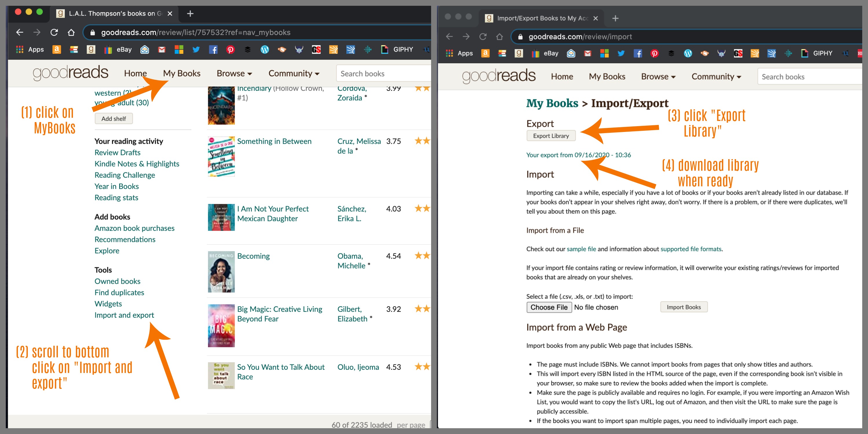Expand the Community dropdown on the Import/Export page
The height and width of the screenshot is (434, 868).
click(x=716, y=76)
